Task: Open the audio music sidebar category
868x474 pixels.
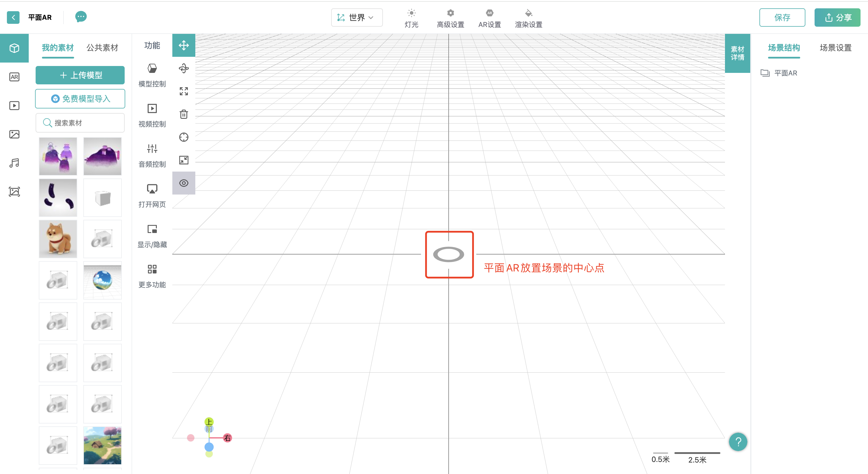Action: pos(14,163)
